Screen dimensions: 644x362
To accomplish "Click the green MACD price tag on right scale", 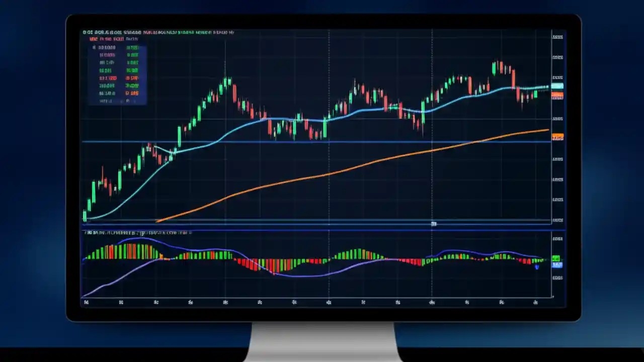I will (x=556, y=257).
